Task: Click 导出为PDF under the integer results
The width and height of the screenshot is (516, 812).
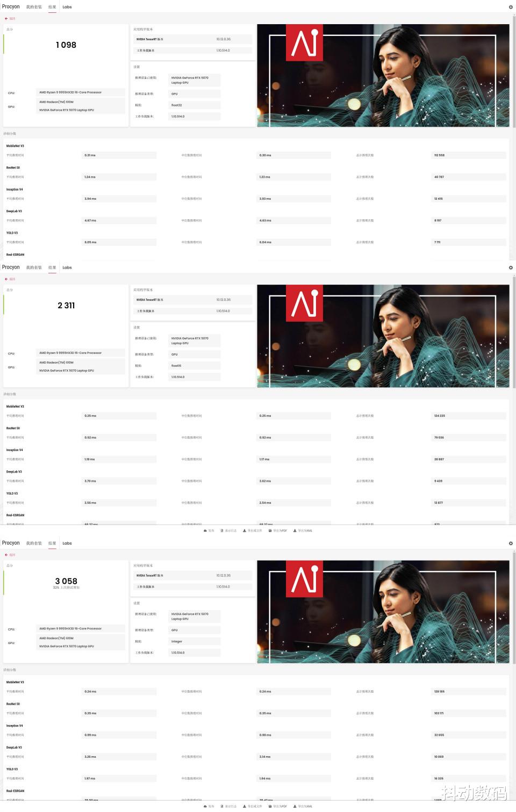Action: 278,806
